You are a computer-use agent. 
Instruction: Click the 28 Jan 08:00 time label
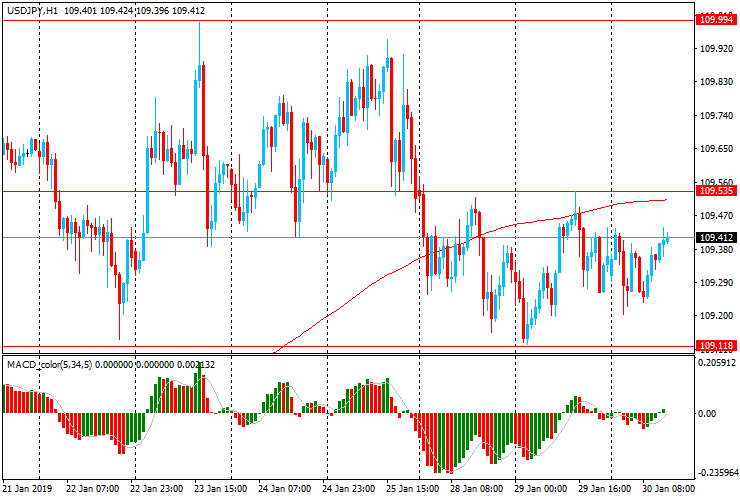coord(476,490)
